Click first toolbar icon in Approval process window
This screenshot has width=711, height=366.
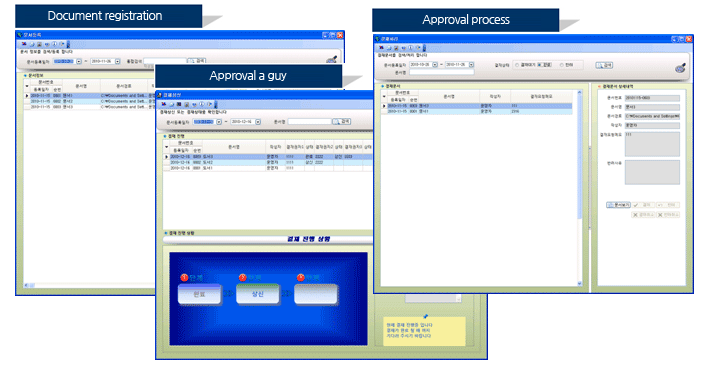[x=381, y=48]
